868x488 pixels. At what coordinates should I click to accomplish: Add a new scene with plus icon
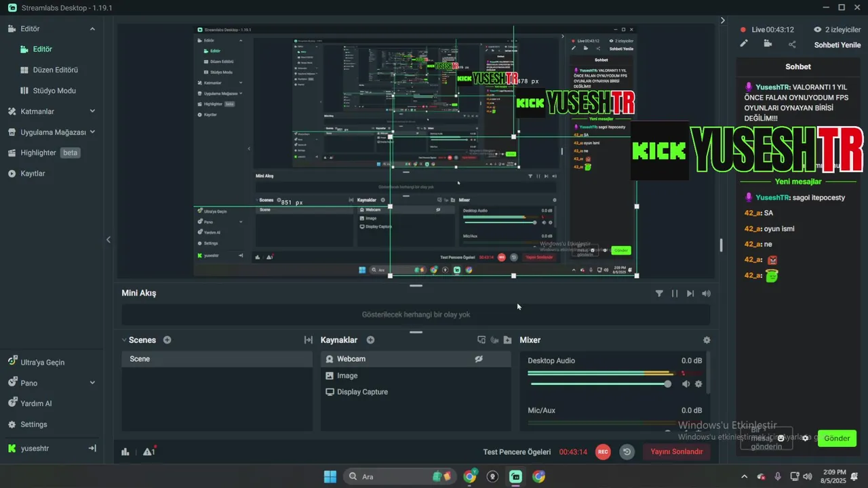(167, 340)
